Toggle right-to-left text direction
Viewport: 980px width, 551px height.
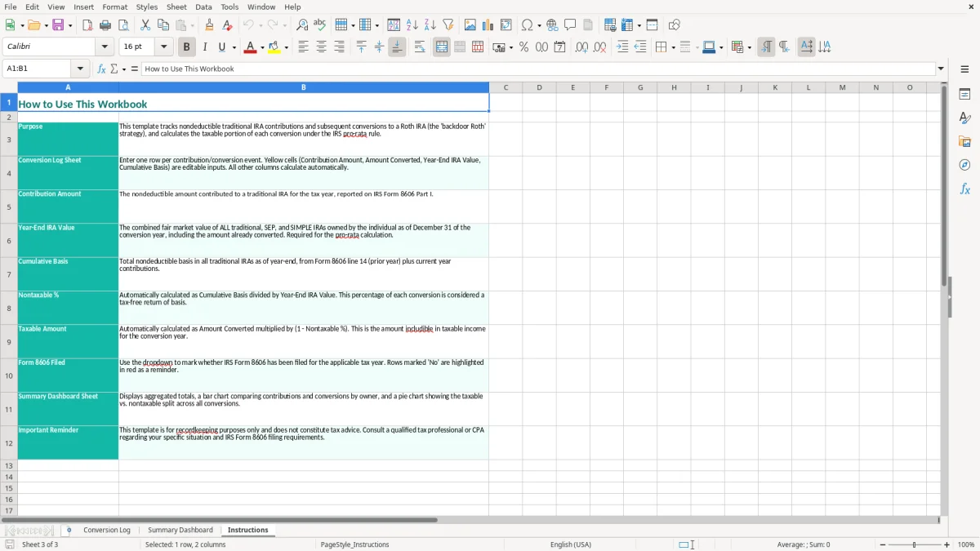pos(784,47)
